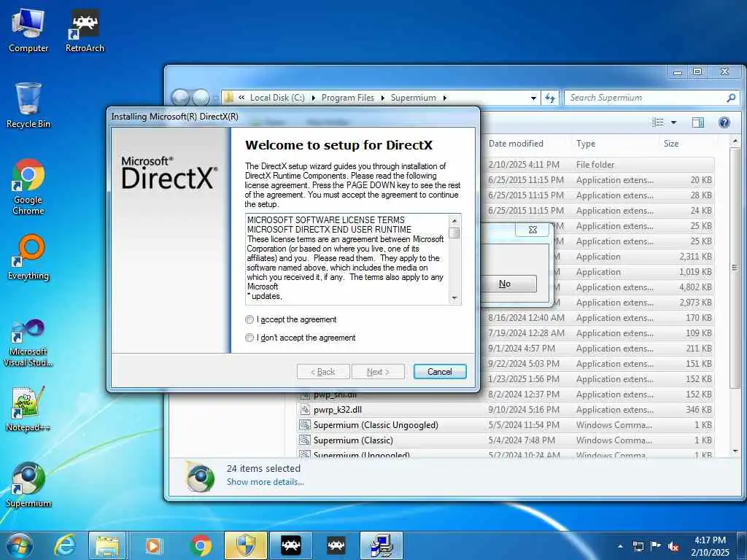Open the RetroArch desktop shortcut
747x560 pixels.
pos(85,31)
